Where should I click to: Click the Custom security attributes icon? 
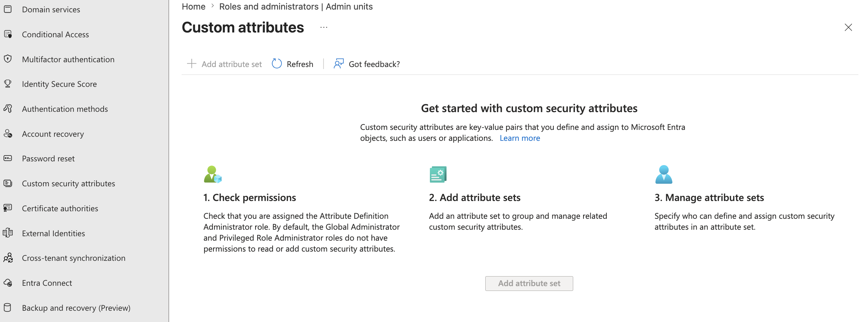coord(8,183)
